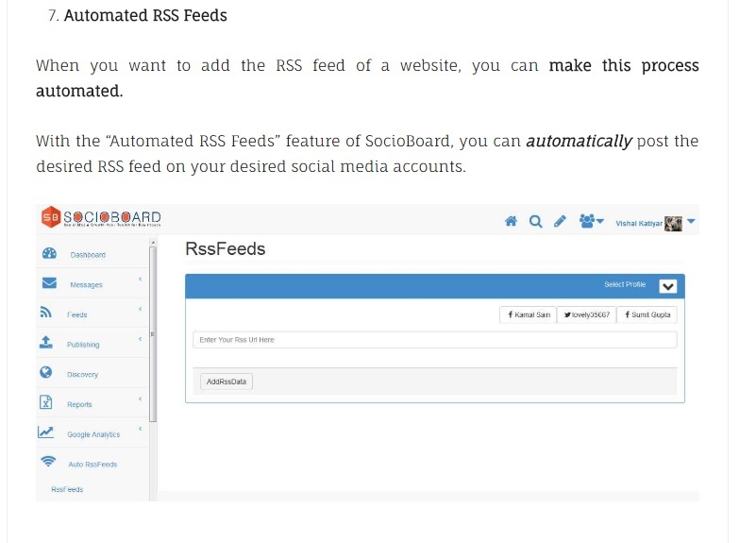
Task: Click the Google Analytics chart icon
Action: (x=46, y=432)
